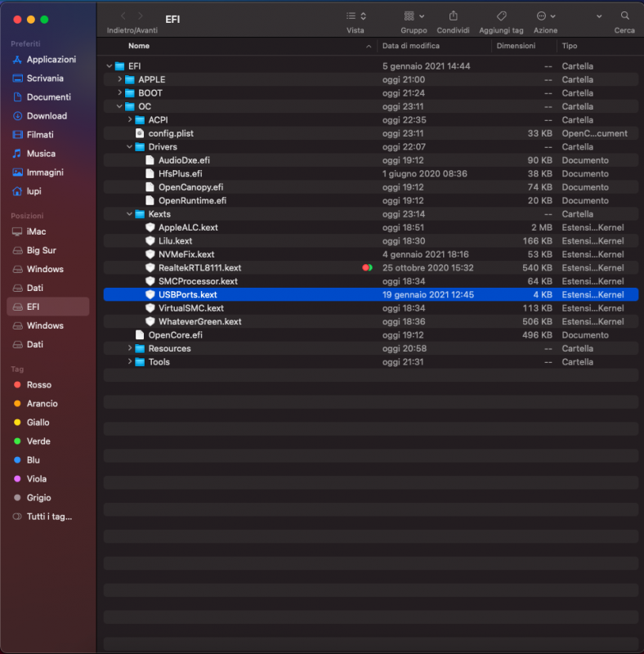
Task: Open the Vista list view selector
Action: 356,16
